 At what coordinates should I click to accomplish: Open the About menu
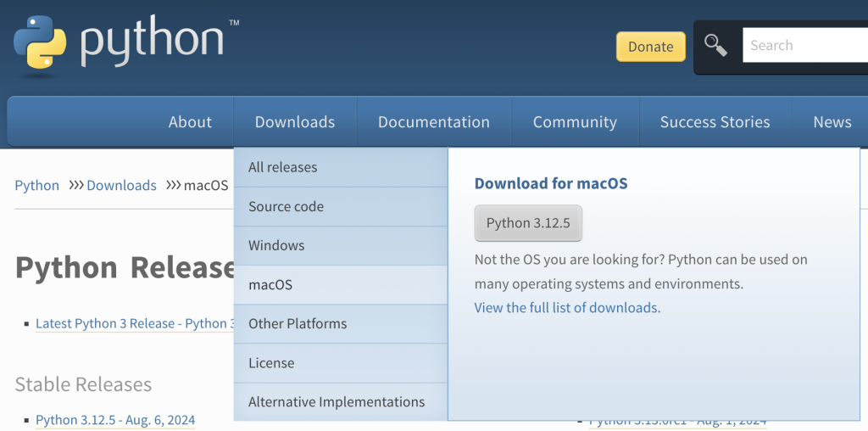click(x=190, y=122)
